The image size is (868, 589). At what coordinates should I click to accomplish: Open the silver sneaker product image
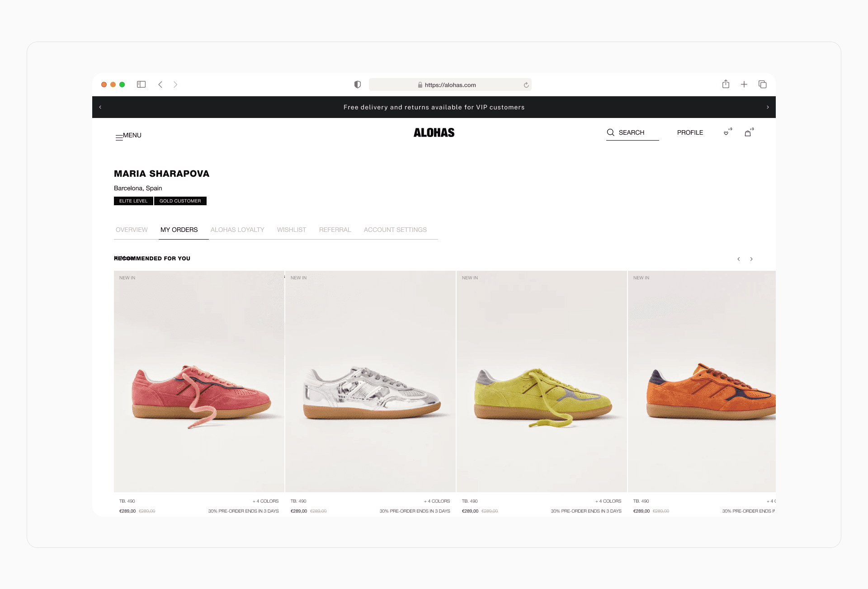tap(370, 381)
